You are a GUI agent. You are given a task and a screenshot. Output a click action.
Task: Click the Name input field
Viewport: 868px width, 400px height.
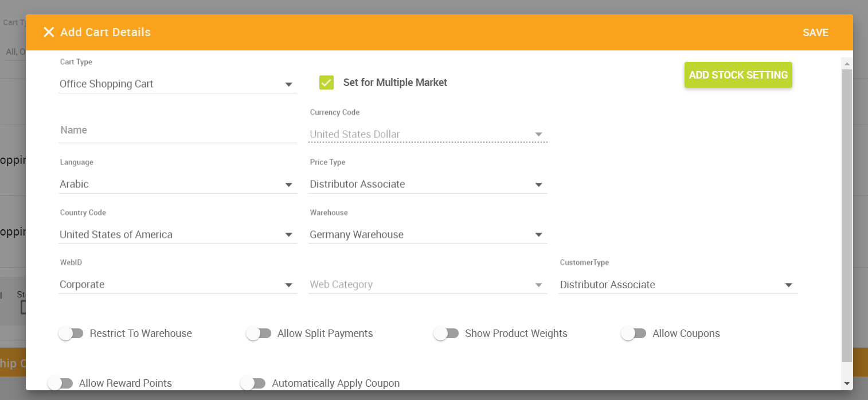point(178,131)
